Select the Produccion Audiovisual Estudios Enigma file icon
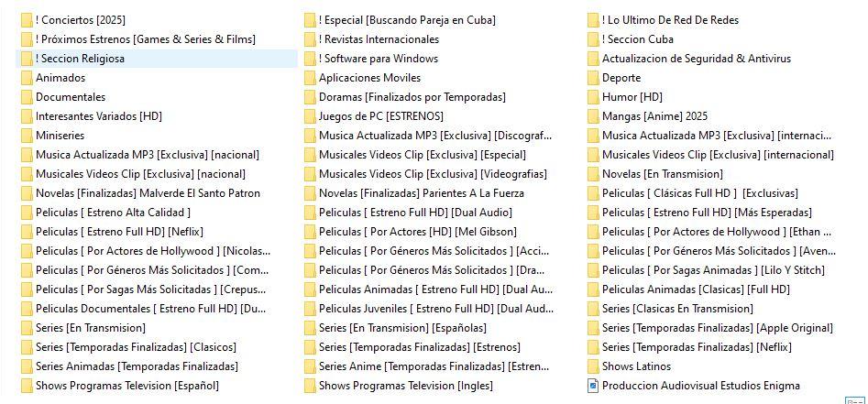Screen dimensions: 868x404 coord(593,386)
